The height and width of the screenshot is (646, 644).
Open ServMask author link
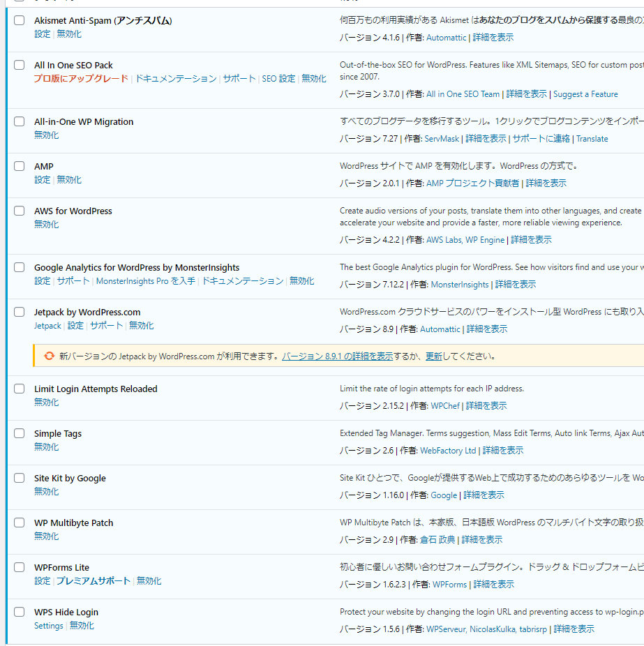(x=442, y=139)
